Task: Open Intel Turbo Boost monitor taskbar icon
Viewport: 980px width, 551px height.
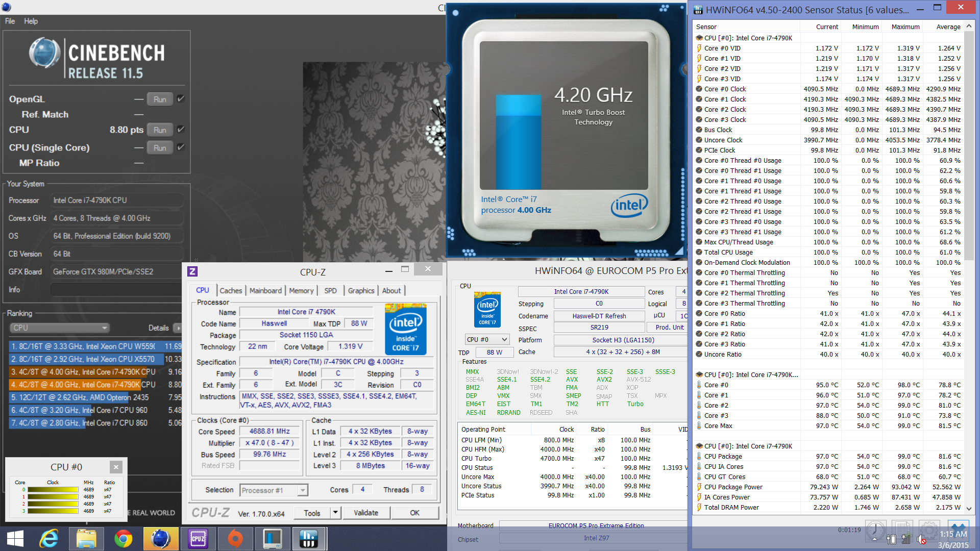Action: [272, 539]
